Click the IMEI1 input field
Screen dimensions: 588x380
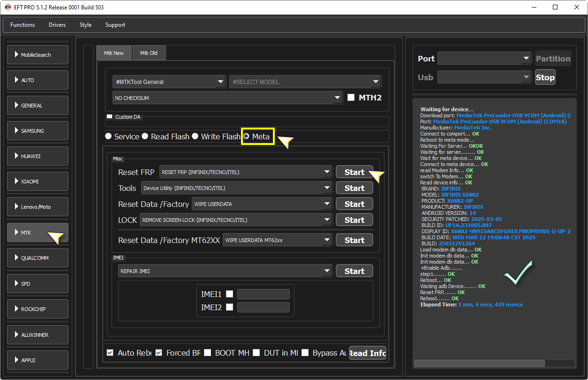click(x=264, y=294)
